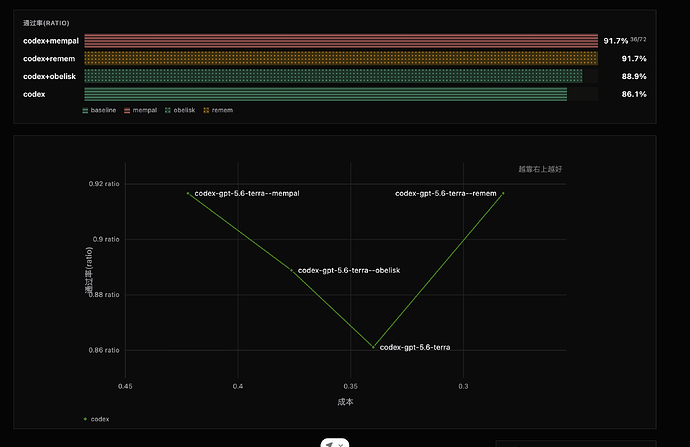Viewport: 690px width, 447px height.
Task: Click the 91.7% 36/72 value of codex+mempal
Action: [x=625, y=40]
